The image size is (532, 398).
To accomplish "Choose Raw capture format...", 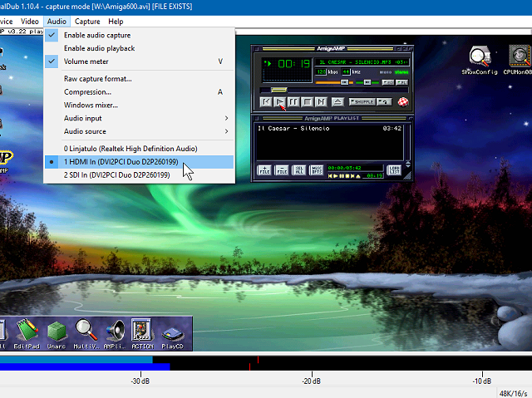I will click(139, 79).
